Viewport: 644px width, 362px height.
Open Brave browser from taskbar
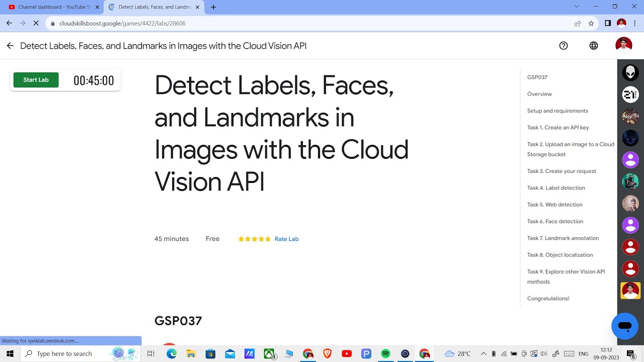click(328, 353)
